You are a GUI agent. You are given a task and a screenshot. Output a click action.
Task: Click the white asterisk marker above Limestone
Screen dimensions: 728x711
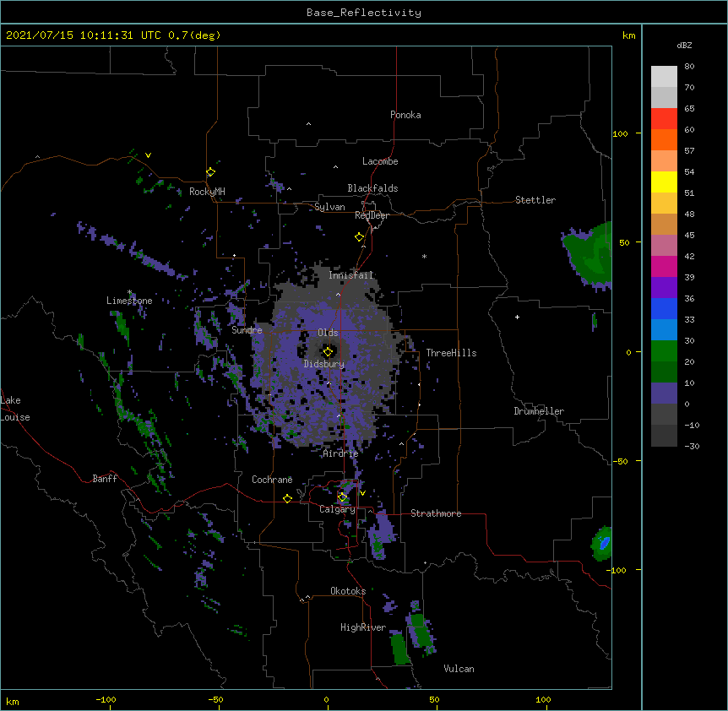[x=129, y=292]
